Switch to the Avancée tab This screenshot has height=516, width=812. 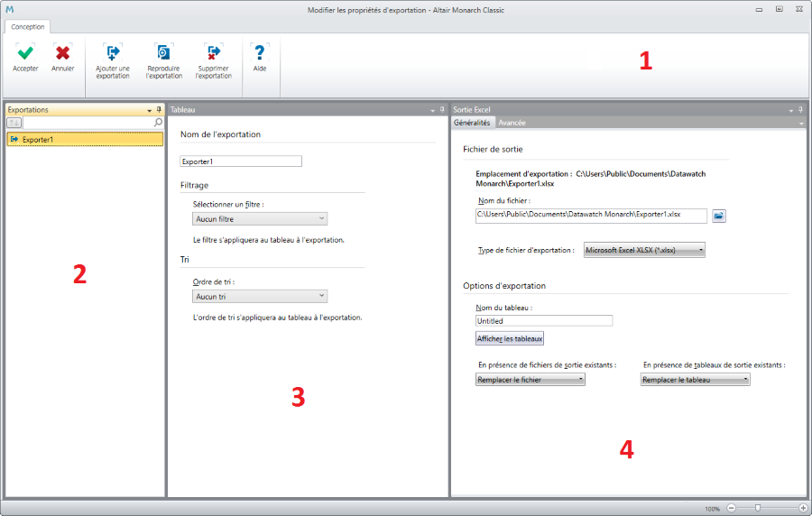click(512, 123)
